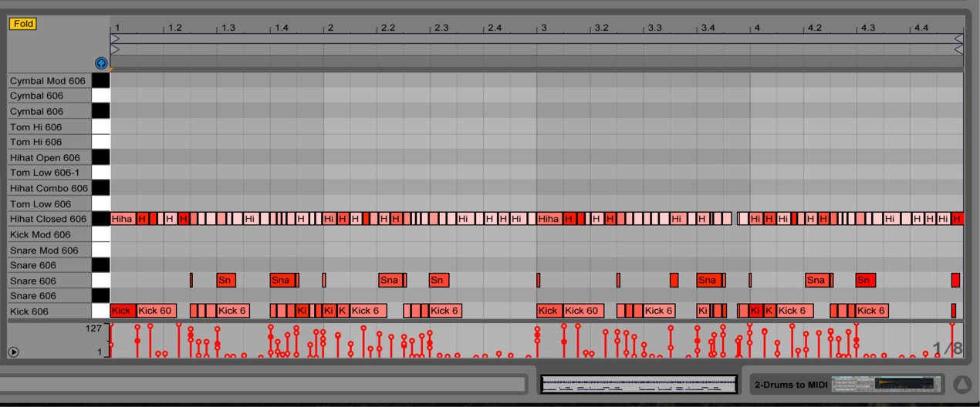Click ruler bar marker 3

click(x=543, y=28)
